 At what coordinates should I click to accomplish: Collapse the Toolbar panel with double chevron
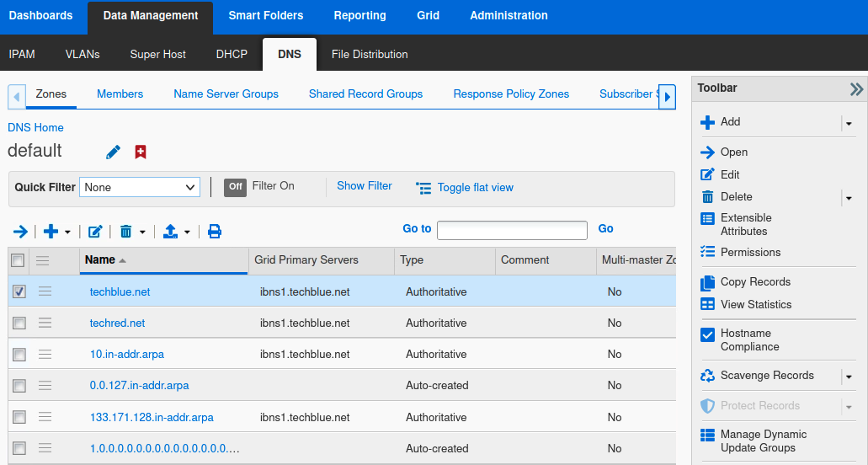[x=856, y=88]
